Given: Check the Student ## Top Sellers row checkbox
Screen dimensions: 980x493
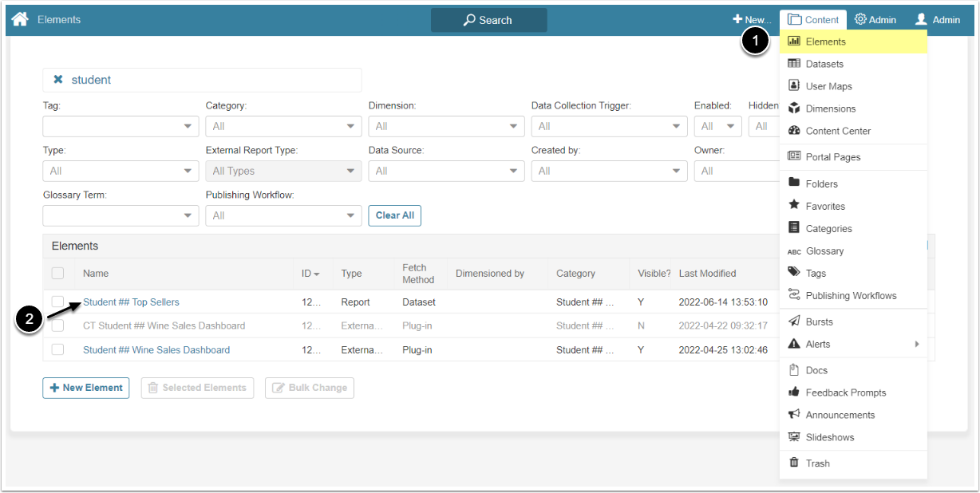Looking at the screenshot, I should point(57,302).
